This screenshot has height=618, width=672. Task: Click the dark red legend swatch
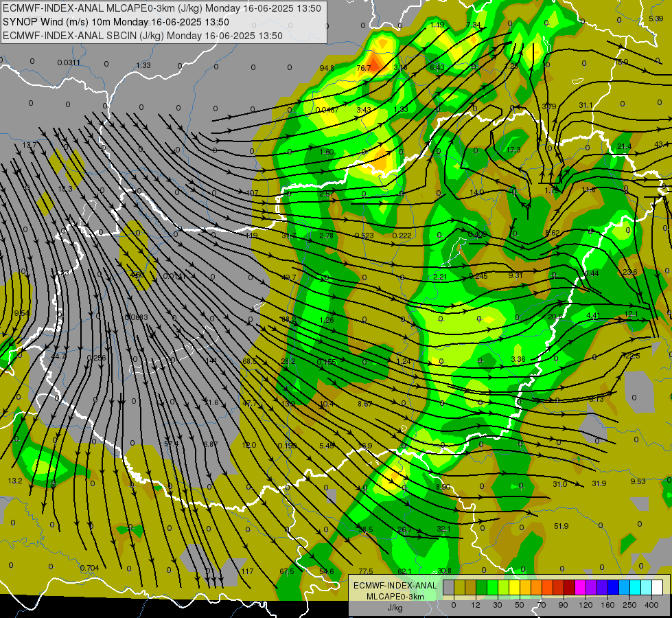point(570,588)
